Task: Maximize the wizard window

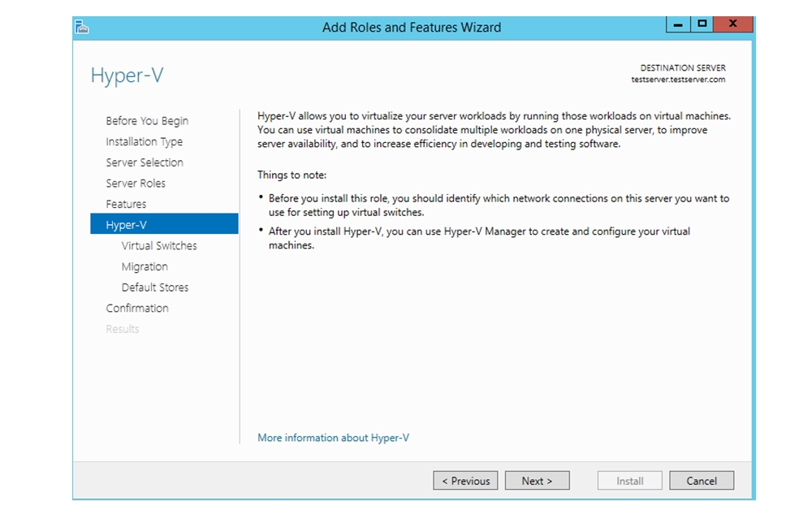Action: 702,24
